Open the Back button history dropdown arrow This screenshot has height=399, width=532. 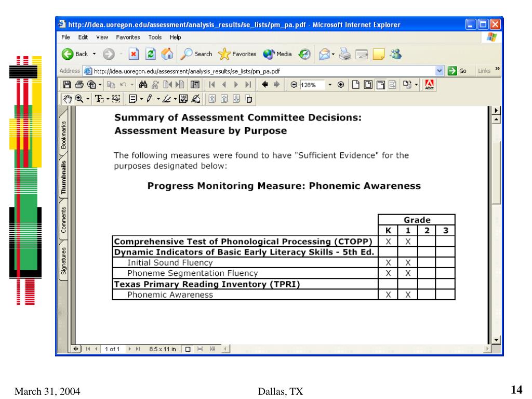[x=95, y=54]
